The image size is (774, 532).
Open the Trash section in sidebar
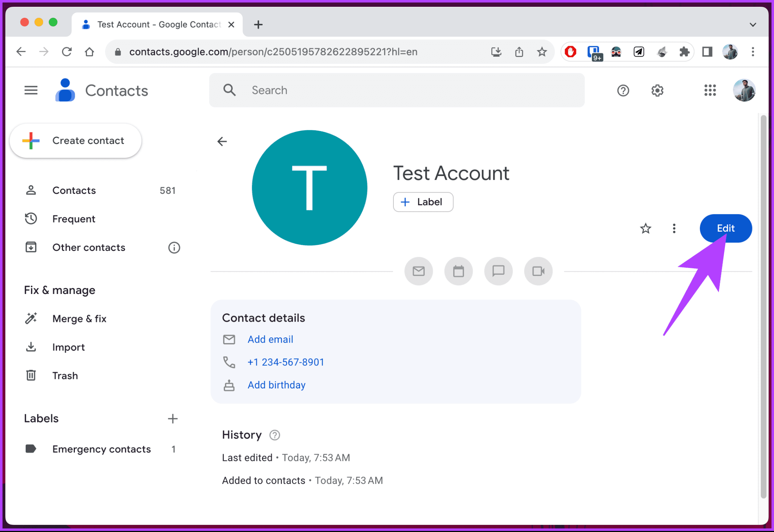coord(65,375)
